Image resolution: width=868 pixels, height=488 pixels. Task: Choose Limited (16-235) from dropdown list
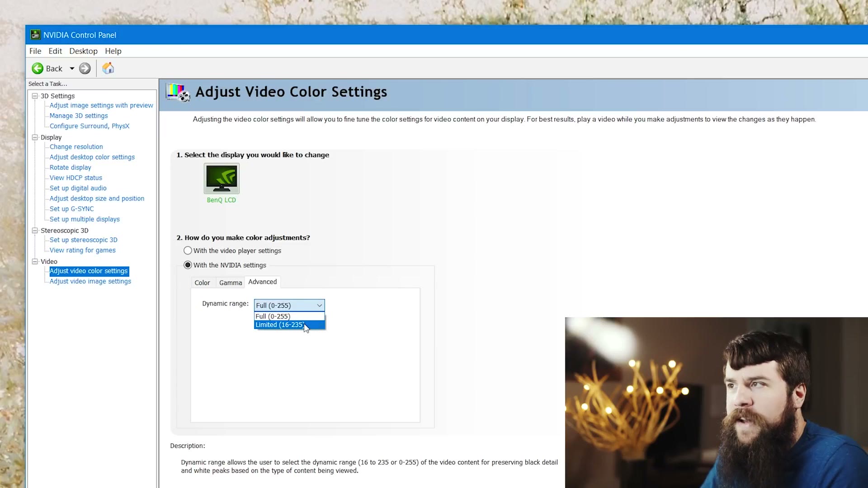pyautogui.click(x=289, y=325)
